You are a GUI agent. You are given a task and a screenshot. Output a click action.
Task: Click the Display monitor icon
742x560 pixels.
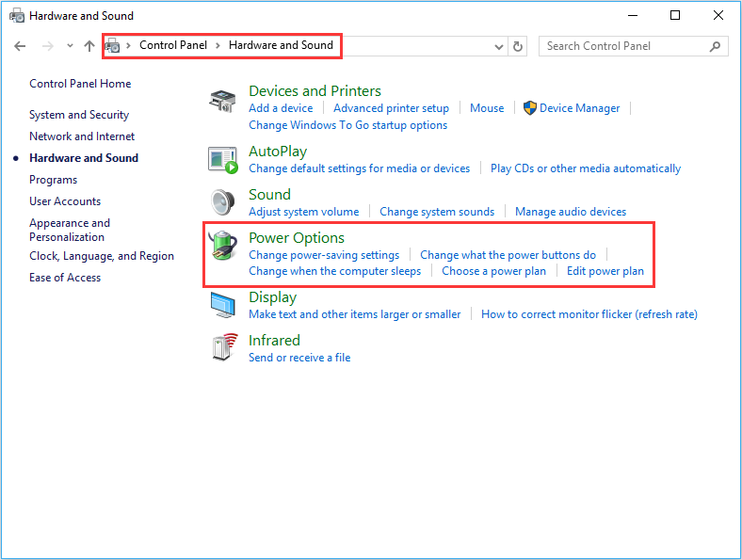coord(222,305)
